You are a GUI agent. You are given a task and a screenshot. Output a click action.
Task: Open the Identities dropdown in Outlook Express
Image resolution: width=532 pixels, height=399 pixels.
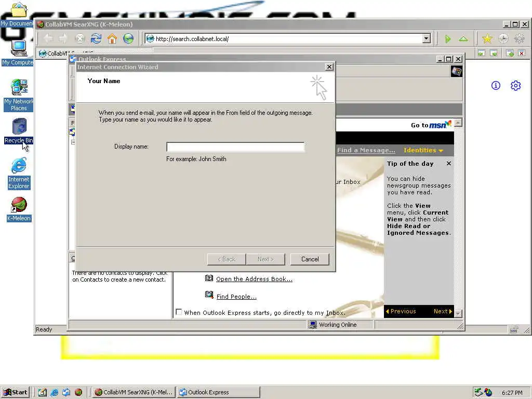click(423, 150)
